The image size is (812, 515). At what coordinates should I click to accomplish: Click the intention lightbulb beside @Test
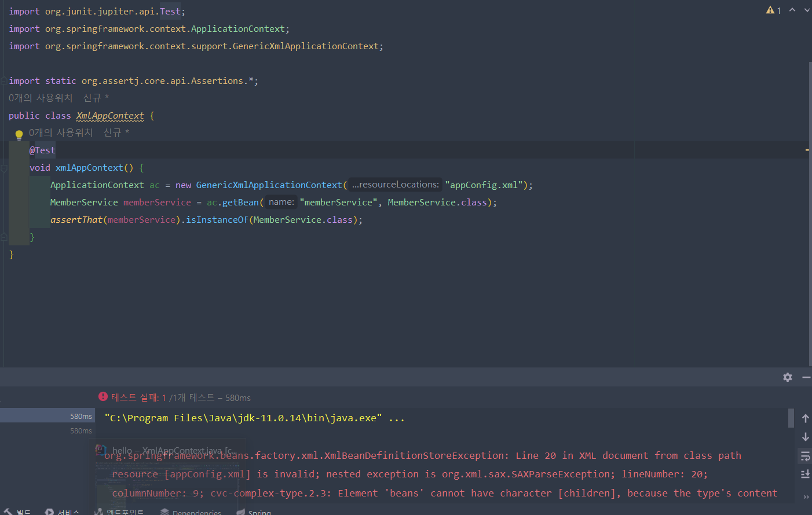pyautogui.click(x=19, y=135)
